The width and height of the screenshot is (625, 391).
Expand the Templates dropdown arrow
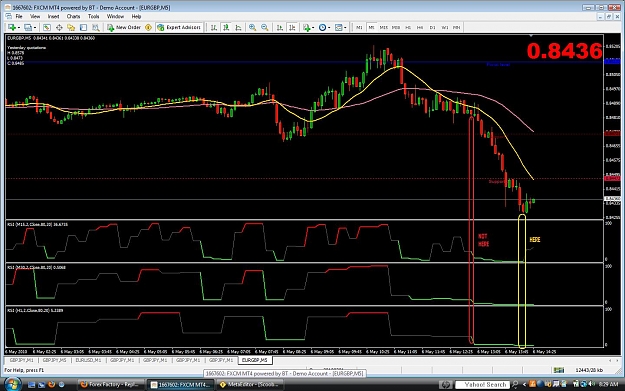pos(345,28)
